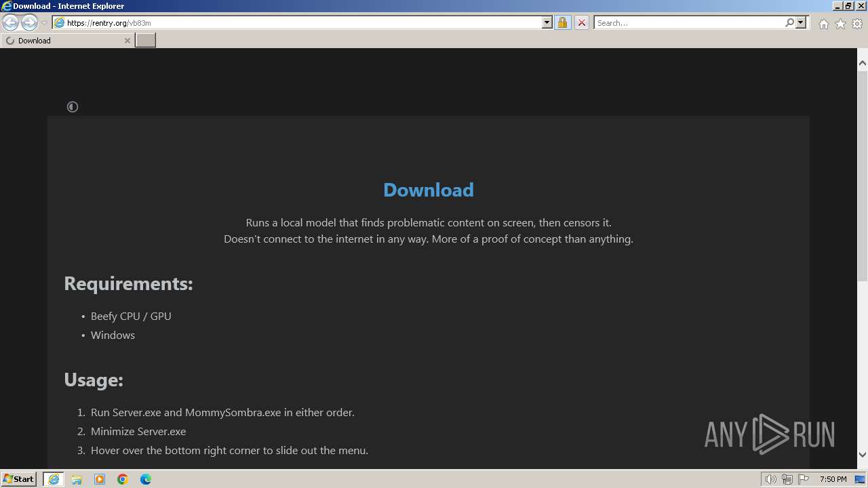
Task: Click the volume speaker tray icon
Action: (x=771, y=479)
